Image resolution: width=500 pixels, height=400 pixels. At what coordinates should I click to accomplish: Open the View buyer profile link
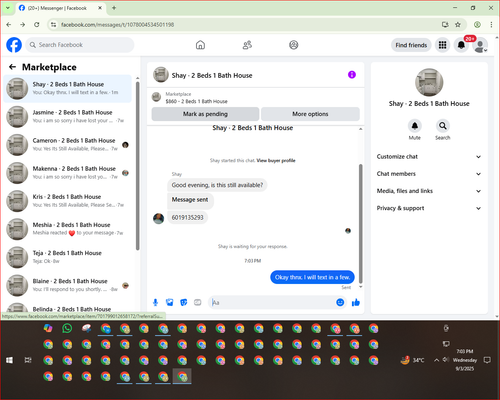tap(276, 160)
